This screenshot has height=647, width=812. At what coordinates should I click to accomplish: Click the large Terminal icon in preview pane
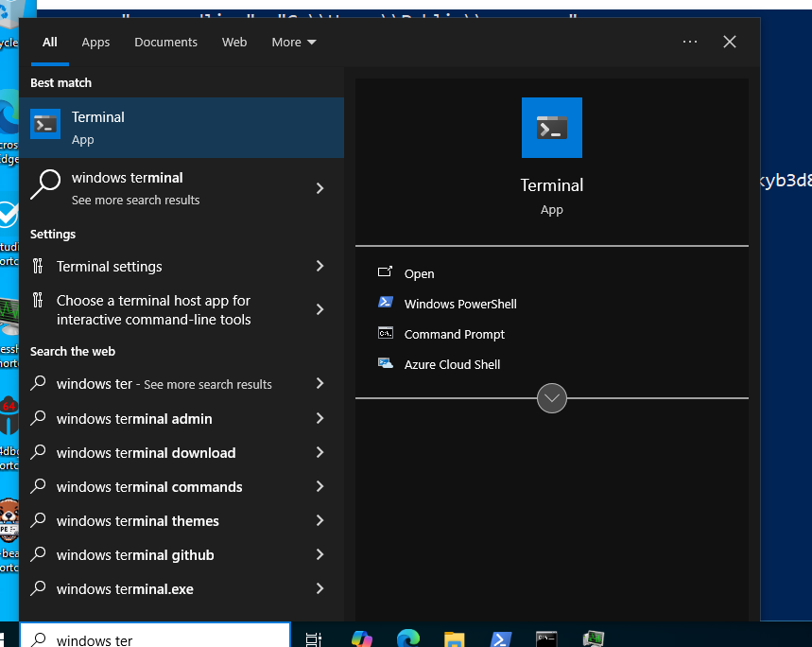[551, 128]
